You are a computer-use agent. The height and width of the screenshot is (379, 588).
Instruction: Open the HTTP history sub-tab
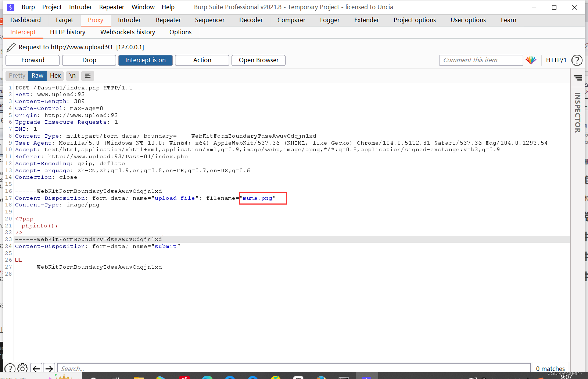coord(68,32)
